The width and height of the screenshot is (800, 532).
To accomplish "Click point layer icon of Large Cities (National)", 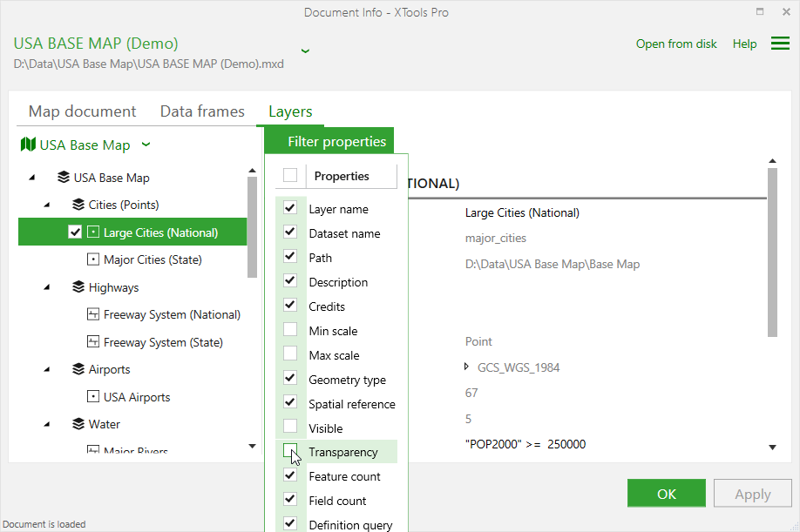I will point(93,232).
